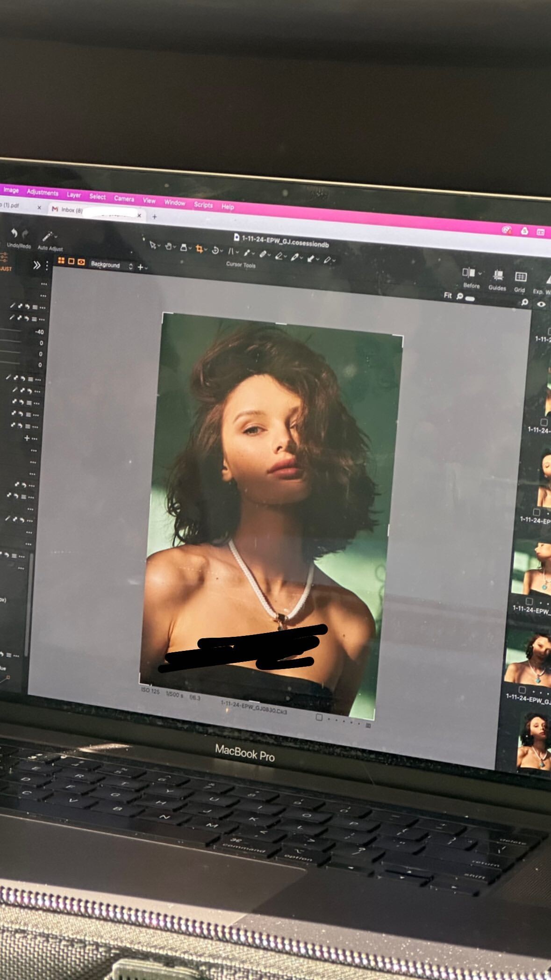
Task: Switch to multi-image grid viewer mode
Action: [x=61, y=260]
